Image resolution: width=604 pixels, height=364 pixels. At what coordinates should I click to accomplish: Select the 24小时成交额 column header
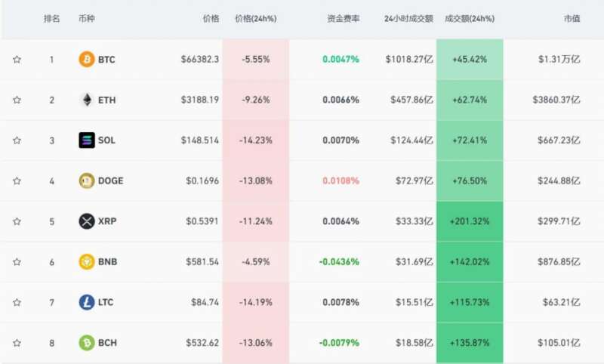pyautogui.click(x=408, y=18)
